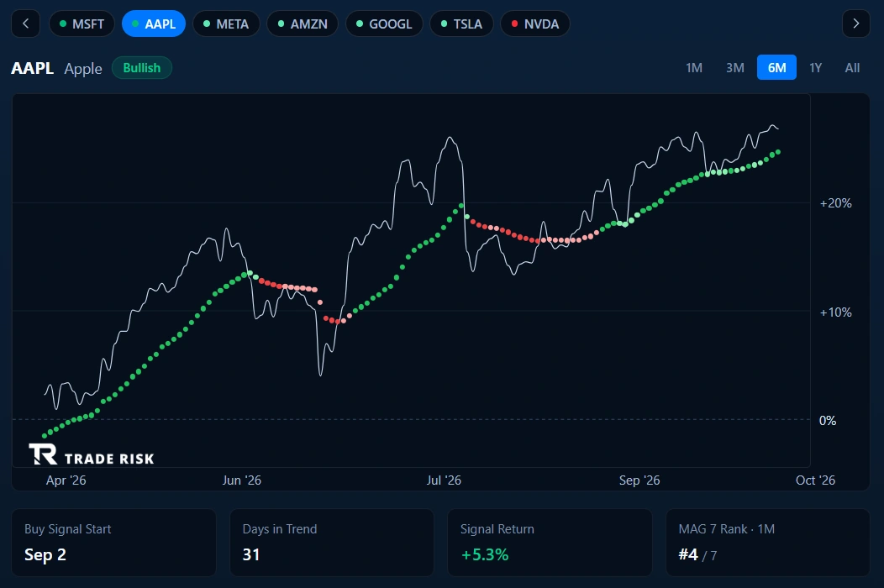Screen dimensions: 884x588
Task: Click the Apple company name
Action: 83,69
